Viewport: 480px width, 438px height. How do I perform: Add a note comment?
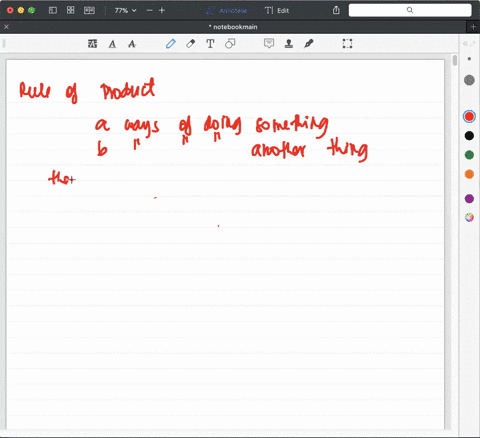(x=269, y=43)
